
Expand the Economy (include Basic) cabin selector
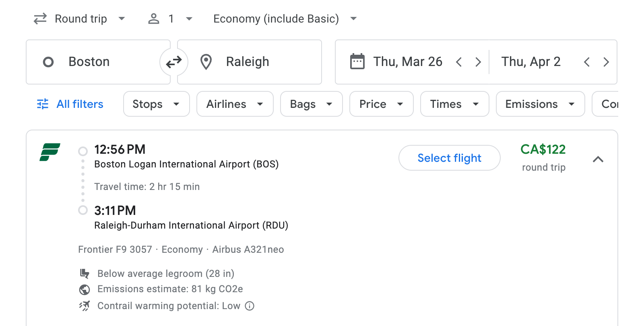[x=353, y=19]
